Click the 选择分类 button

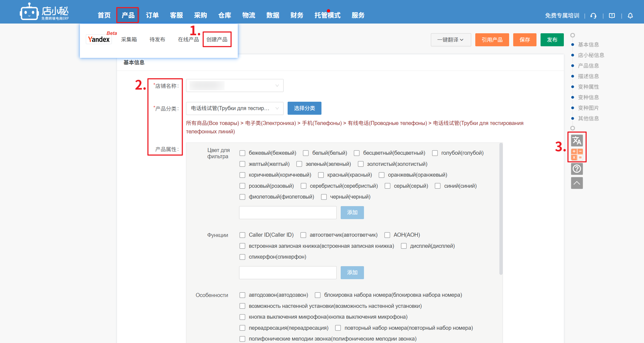point(304,108)
